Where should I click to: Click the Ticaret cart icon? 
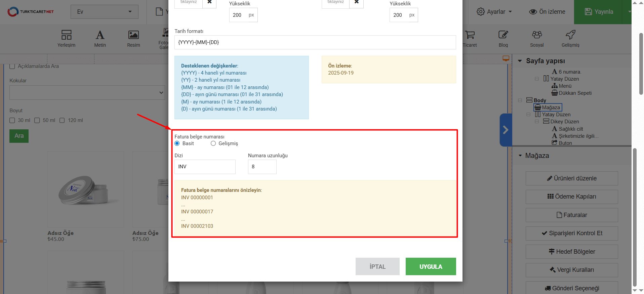click(x=470, y=38)
